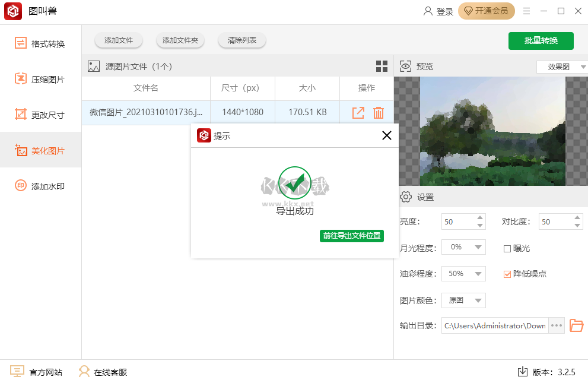Click the 官方网站 icon at bottom left

tap(18, 372)
